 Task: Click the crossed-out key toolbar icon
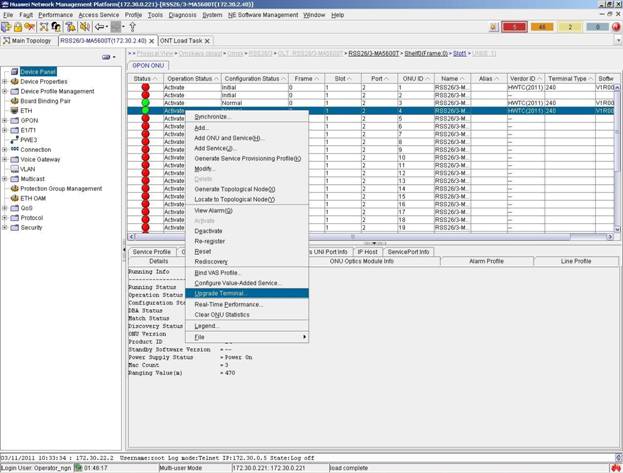pyautogui.click(x=29, y=27)
